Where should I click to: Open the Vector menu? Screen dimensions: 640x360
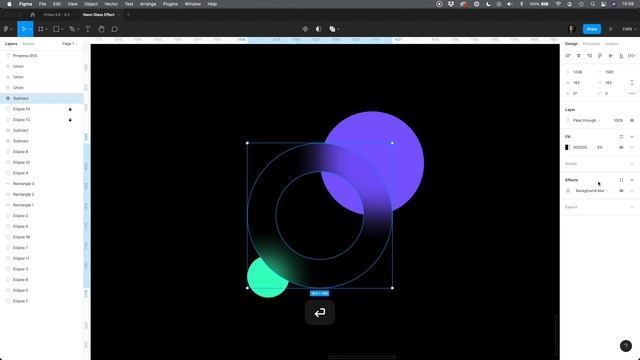tap(111, 4)
